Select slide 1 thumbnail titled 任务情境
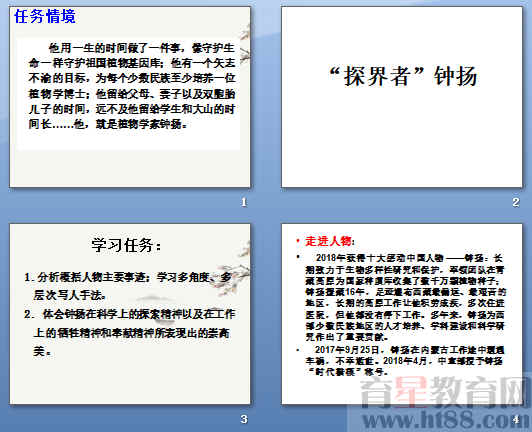532x432 pixels. pos(130,97)
